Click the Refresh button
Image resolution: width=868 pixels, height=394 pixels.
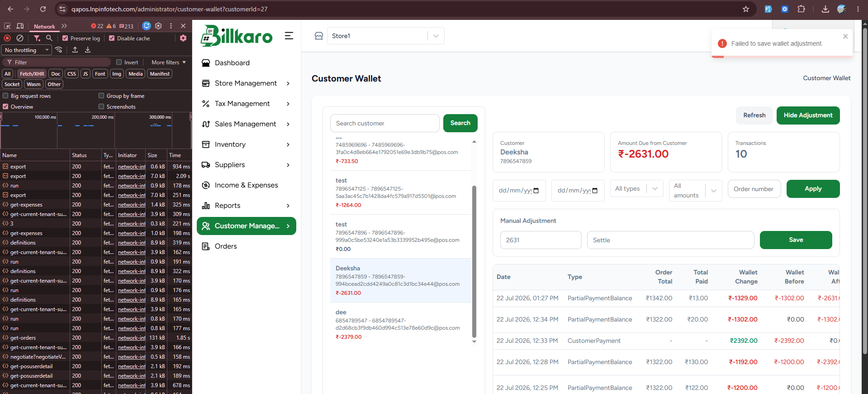pos(754,115)
